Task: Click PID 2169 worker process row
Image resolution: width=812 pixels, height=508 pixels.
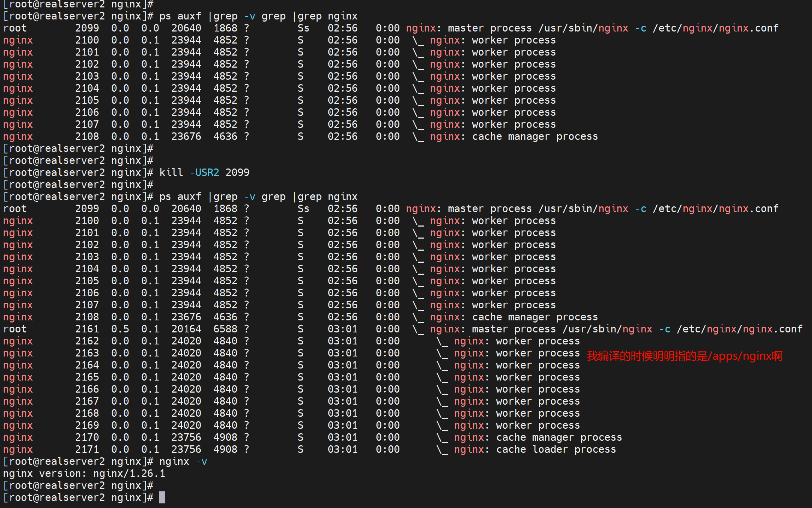Action: (87, 425)
